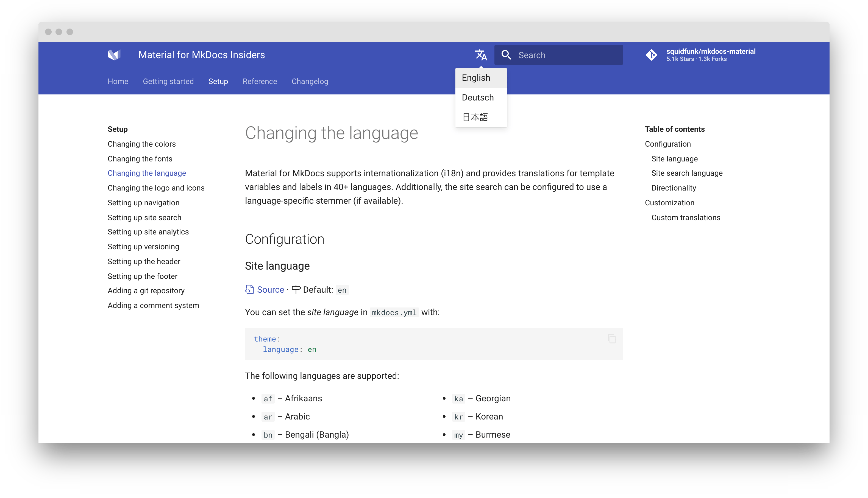Open Setting up navigation page
The height and width of the screenshot is (498, 868).
point(143,203)
